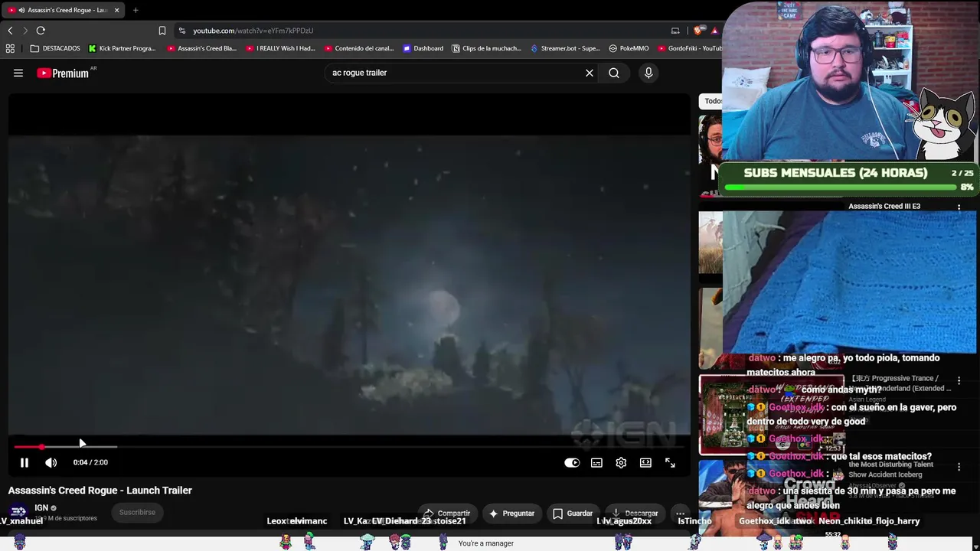This screenshot has width=980, height=551.
Task: Open the Streamer.bot bookmark
Action: [566, 48]
